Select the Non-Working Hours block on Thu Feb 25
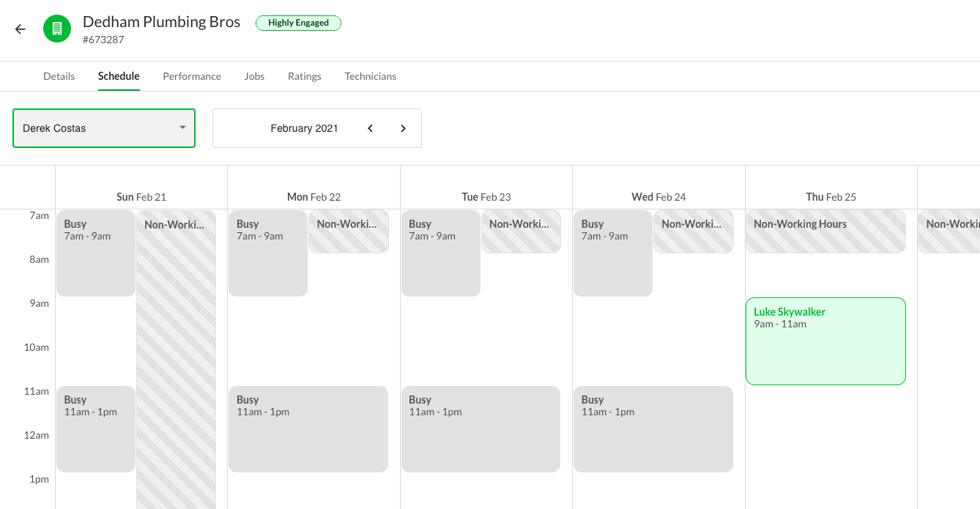The image size is (980, 509). 825,231
